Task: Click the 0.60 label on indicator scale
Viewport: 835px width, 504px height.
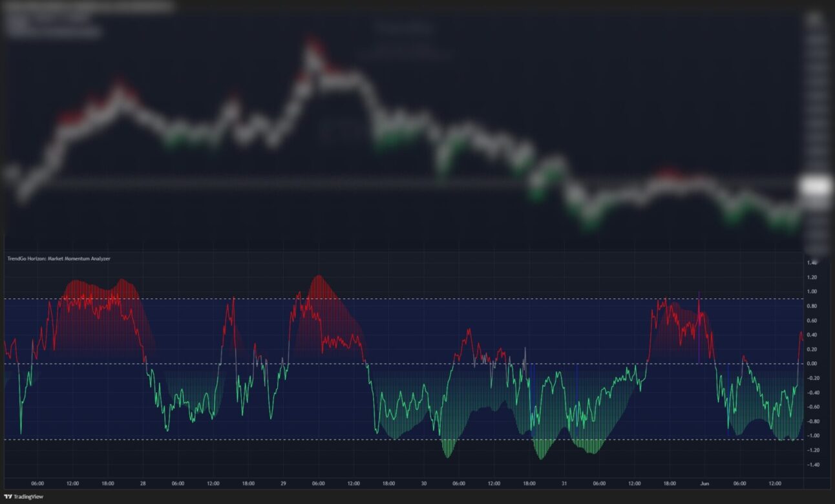Action: pyautogui.click(x=812, y=320)
